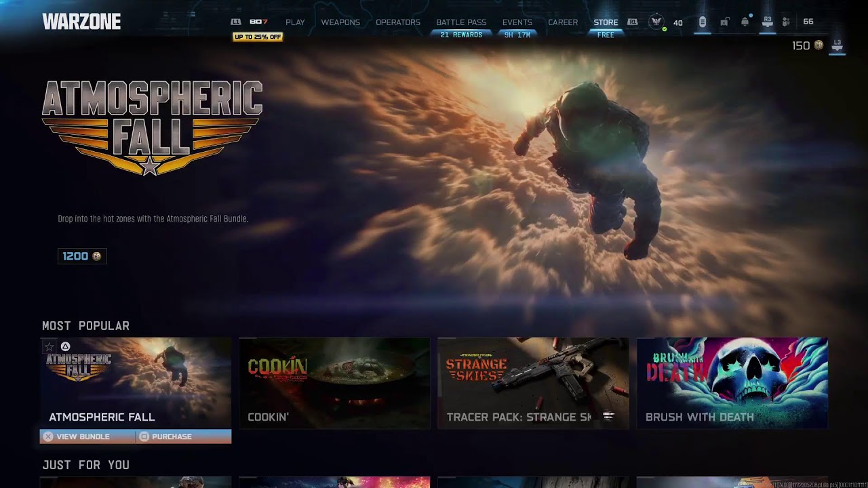Switch to the WEAPONS tab
The height and width of the screenshot is (488, 868).
click(340, 22)
